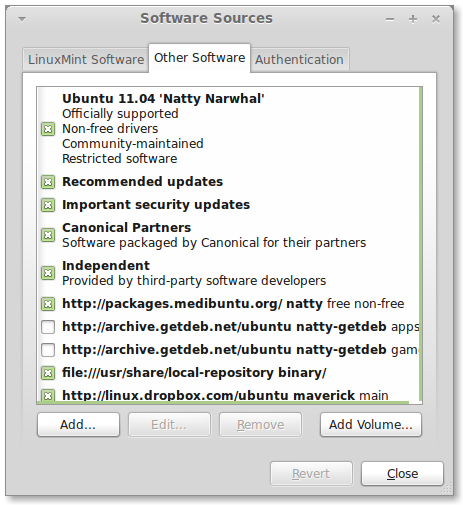The image size is (463, 505).
Task: Disable Important security updates source
Action: (48, 205)
